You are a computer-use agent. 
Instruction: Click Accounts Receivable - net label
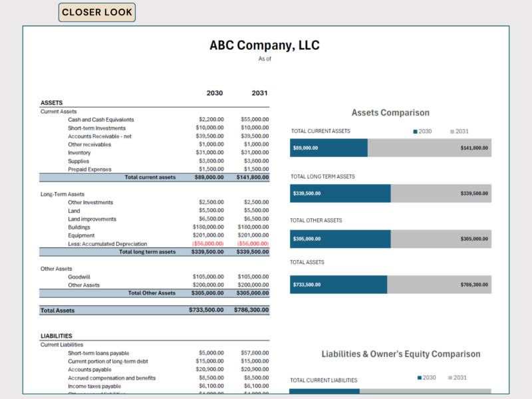[x=100, y=136]
